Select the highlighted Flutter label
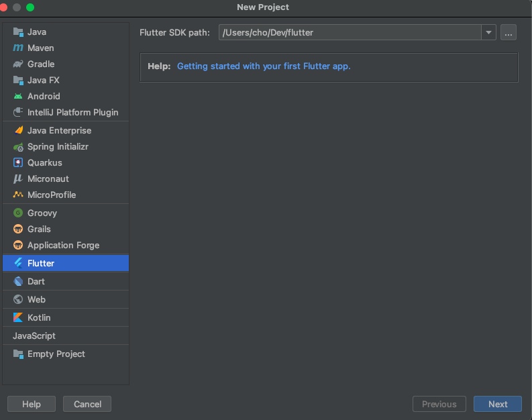The image size is (532, 420). [41, 263]
